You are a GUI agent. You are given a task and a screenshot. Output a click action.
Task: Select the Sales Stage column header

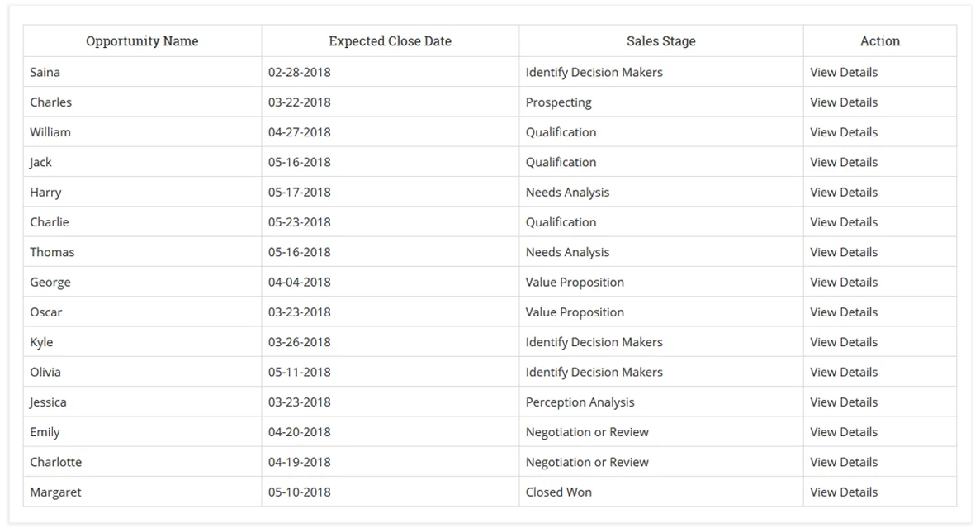point(660,41)
